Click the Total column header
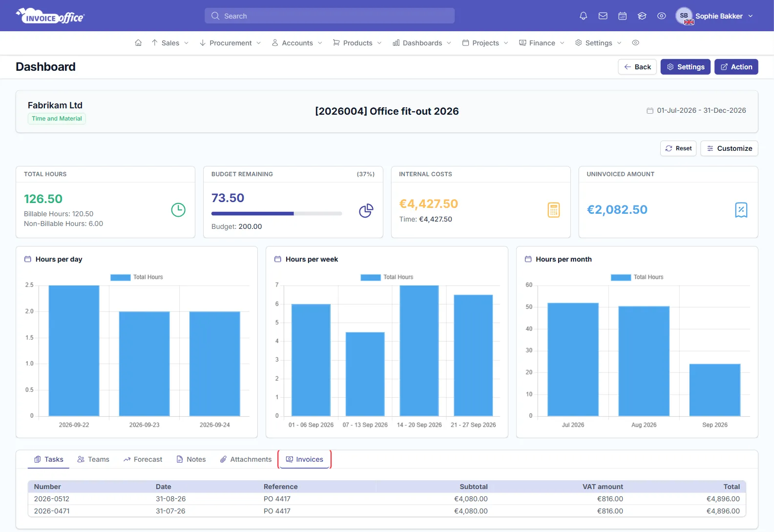The width and height of the screenshot is (774, 532). click(732, 487)
